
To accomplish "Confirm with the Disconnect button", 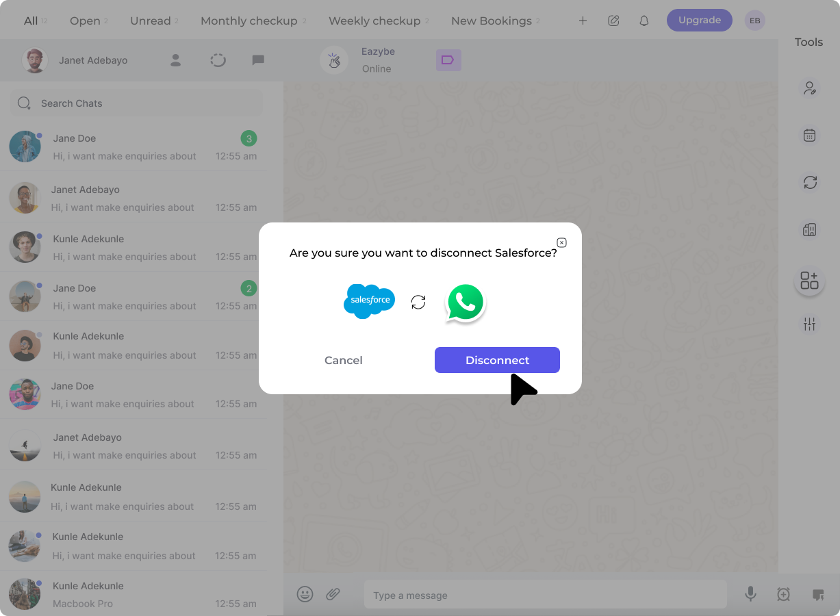I will (497, 360).
